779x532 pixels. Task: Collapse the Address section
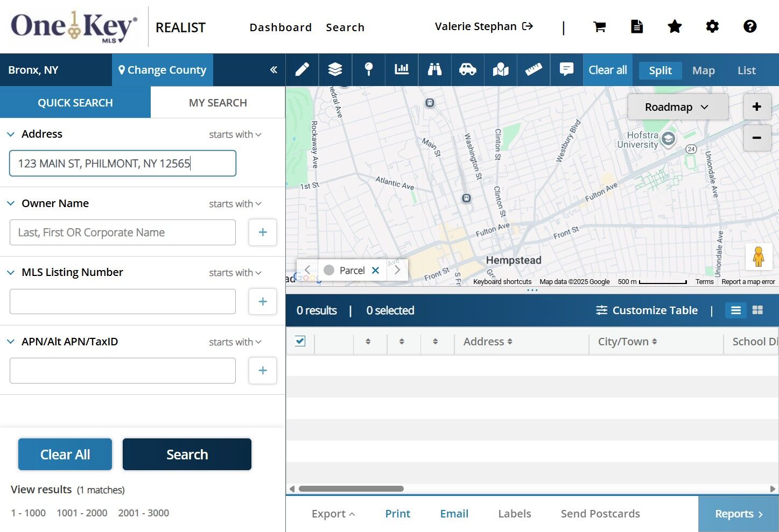pos(11,134)
